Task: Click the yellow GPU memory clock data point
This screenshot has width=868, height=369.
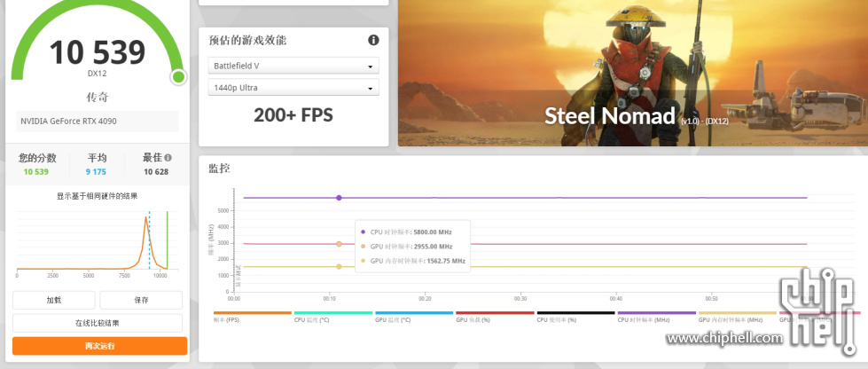Action: click(x=339, y=266)
